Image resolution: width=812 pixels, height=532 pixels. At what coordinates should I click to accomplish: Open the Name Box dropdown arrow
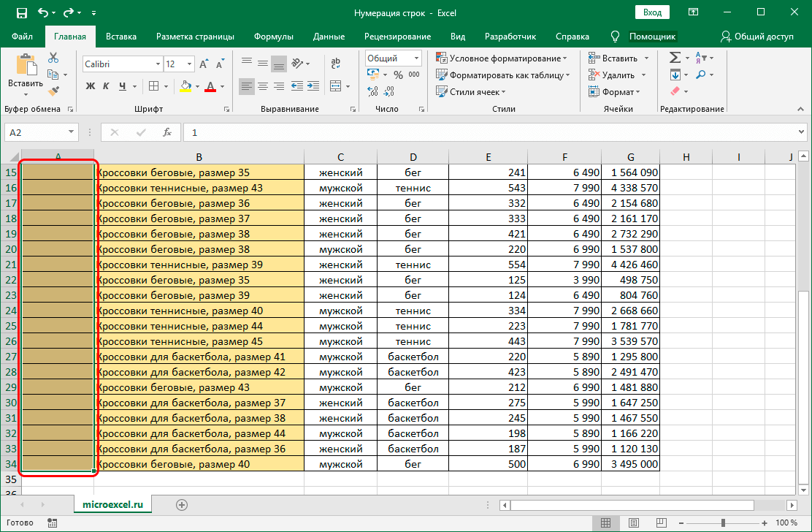click(71, 132)
